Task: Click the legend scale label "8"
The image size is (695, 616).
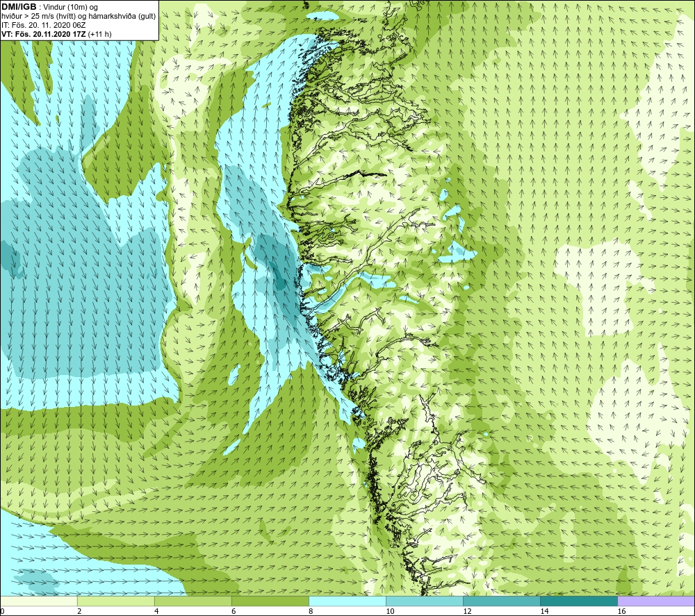Action: (x=311, y=612)
